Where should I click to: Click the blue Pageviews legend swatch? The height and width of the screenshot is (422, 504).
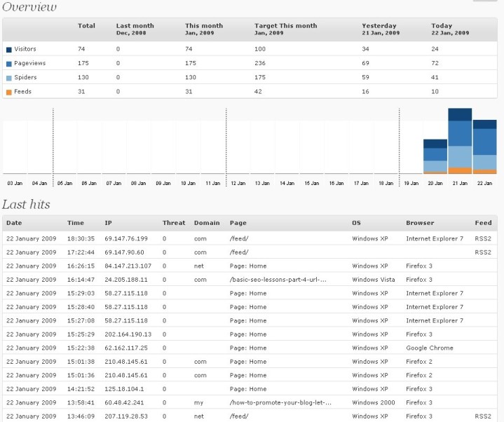click(x=8, y=64)
